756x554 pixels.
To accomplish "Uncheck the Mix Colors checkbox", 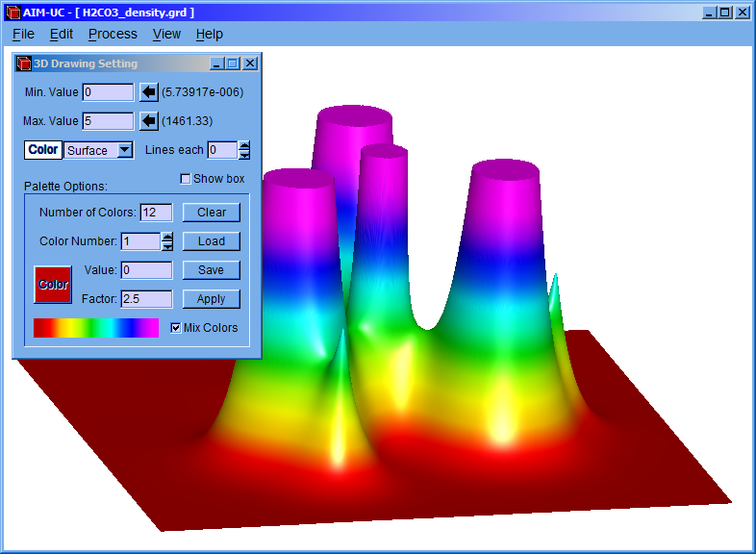I will [175, 328].
